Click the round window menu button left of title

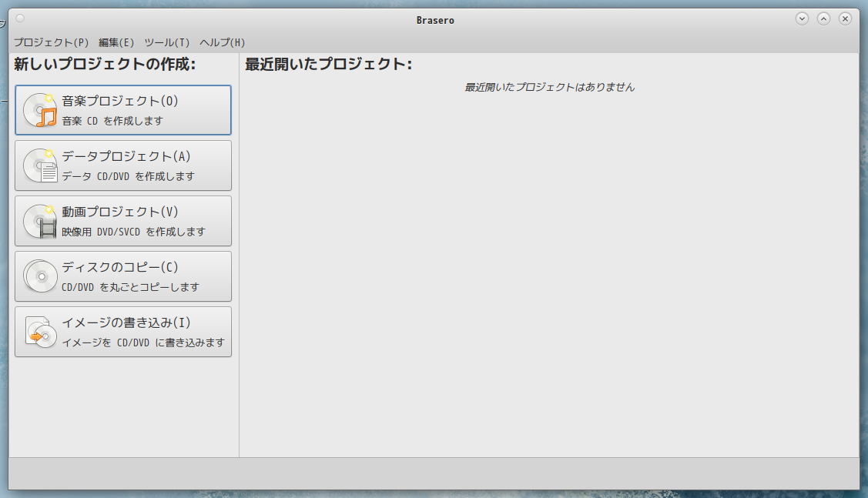point(20,18)
